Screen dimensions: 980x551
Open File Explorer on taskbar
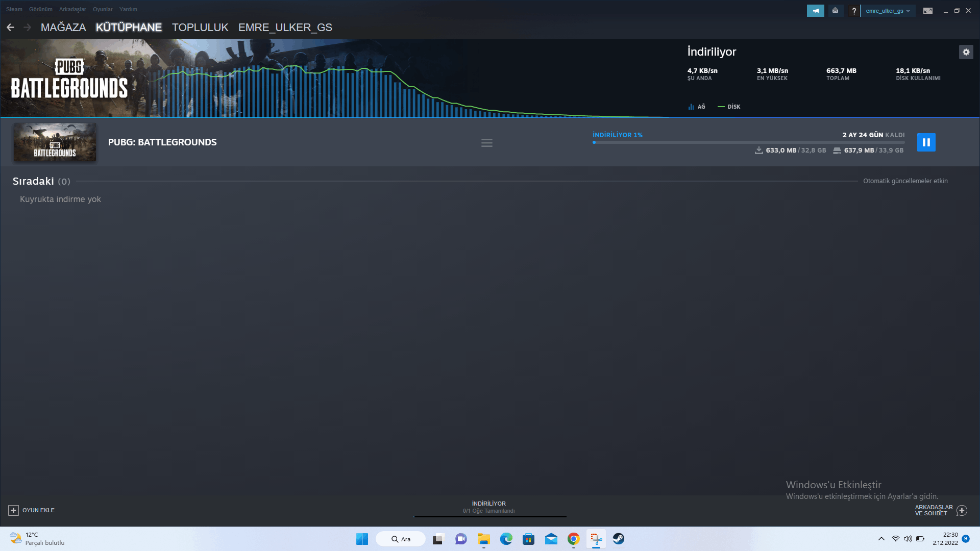(483, 539)
